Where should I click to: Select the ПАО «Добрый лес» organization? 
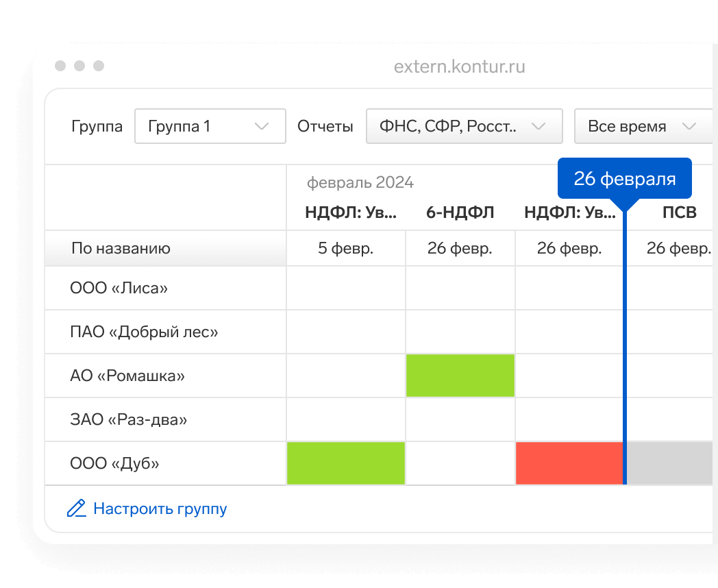point(144,332)
